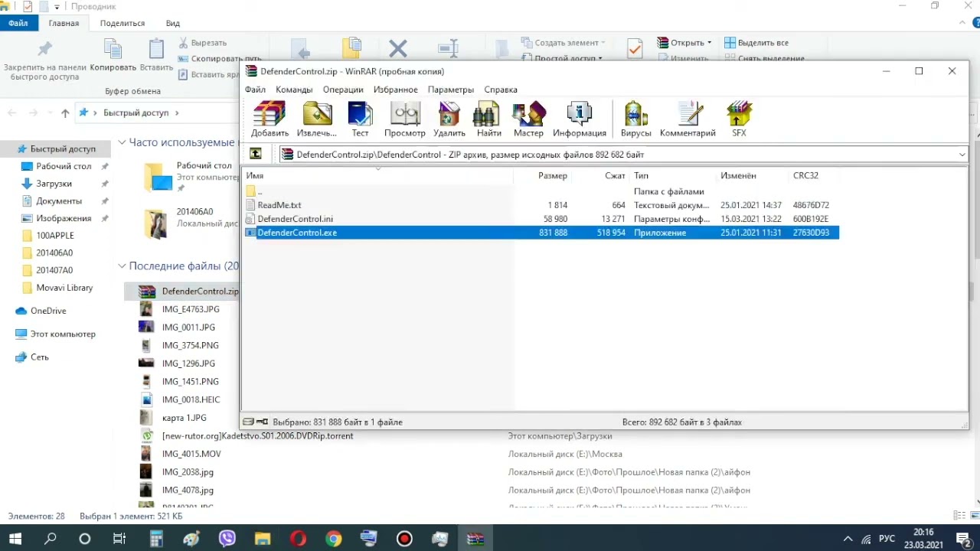Image resolution: width=980 pixels, height=551 pixels.
Task: Open the Комментарий tool
Action: pos(688,119)
